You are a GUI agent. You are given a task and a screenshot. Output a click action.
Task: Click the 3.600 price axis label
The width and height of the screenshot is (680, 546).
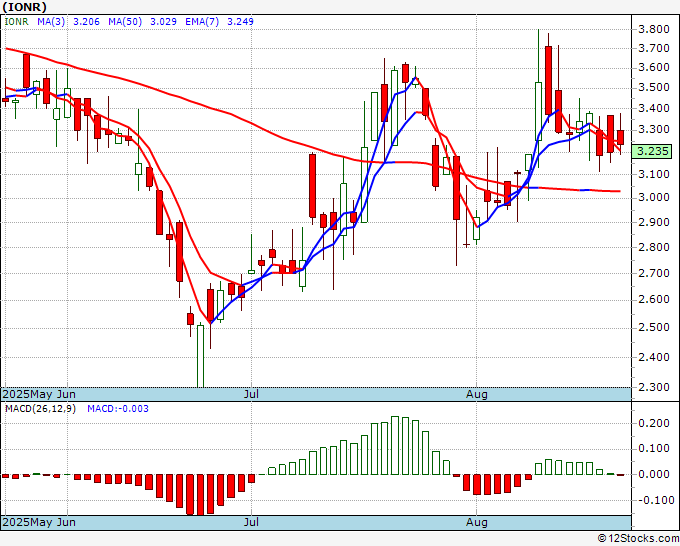point(654,67)
